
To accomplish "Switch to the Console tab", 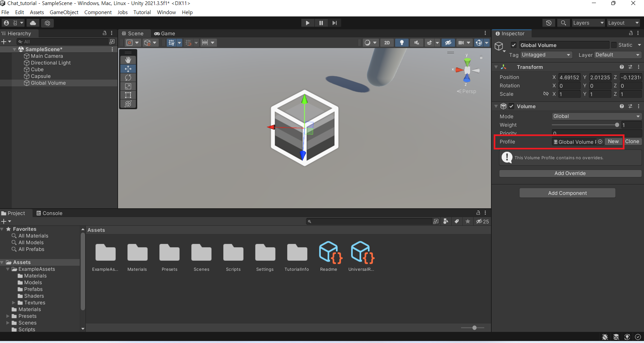I will point(49,213).
